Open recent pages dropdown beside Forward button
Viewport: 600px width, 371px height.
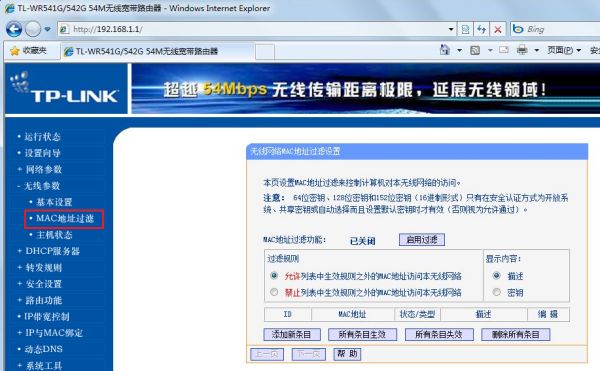tap(47, 29)
